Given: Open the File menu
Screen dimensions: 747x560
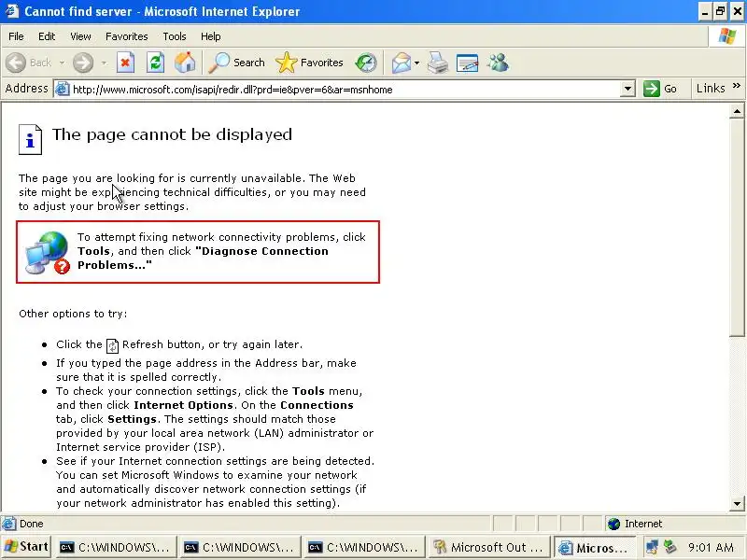Looking at the screenshot, I should [16, 36].
